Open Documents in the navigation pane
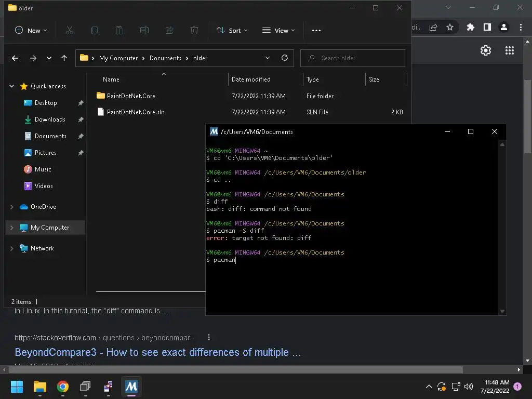The width and height of the screenshot is (532, 399). click(50, 136)
